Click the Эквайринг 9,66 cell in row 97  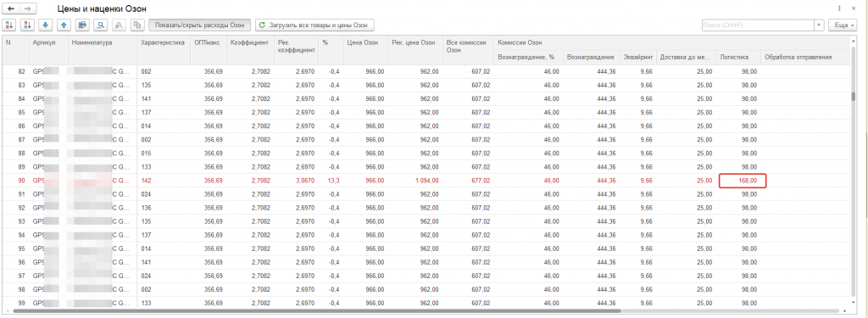point(638,276)
